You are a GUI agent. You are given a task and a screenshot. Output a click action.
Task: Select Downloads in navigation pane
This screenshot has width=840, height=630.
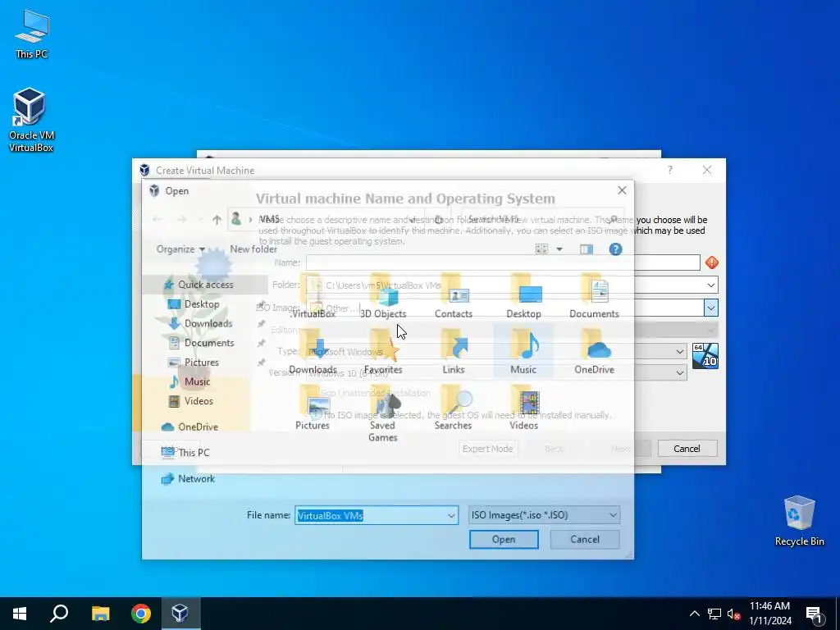point(208,323)
